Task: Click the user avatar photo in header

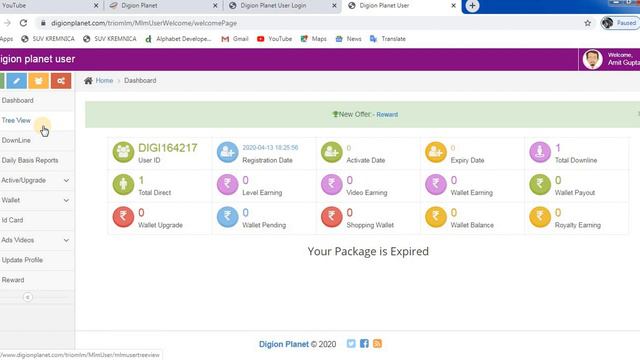Action: pyautogui.click(x=592, y=60)
